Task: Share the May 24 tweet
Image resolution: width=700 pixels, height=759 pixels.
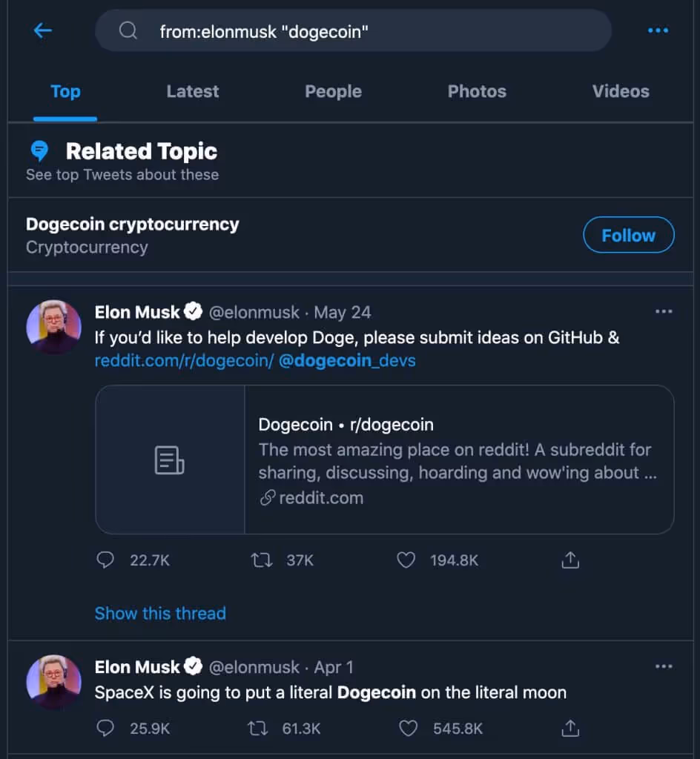Action: point(569,560)
